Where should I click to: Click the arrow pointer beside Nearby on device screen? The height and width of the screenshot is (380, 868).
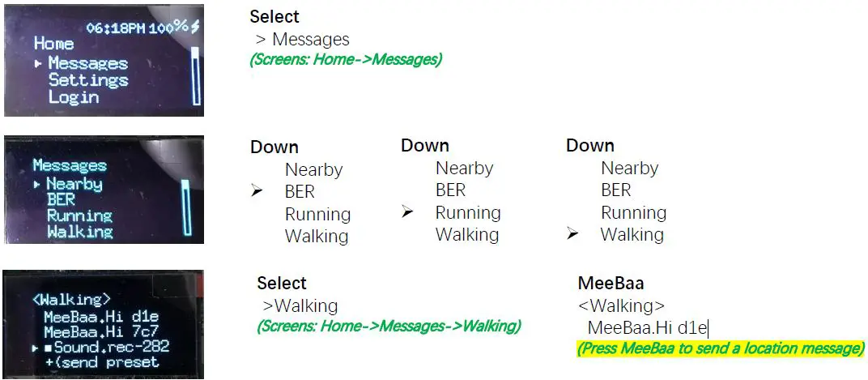(x=37, y=185)
